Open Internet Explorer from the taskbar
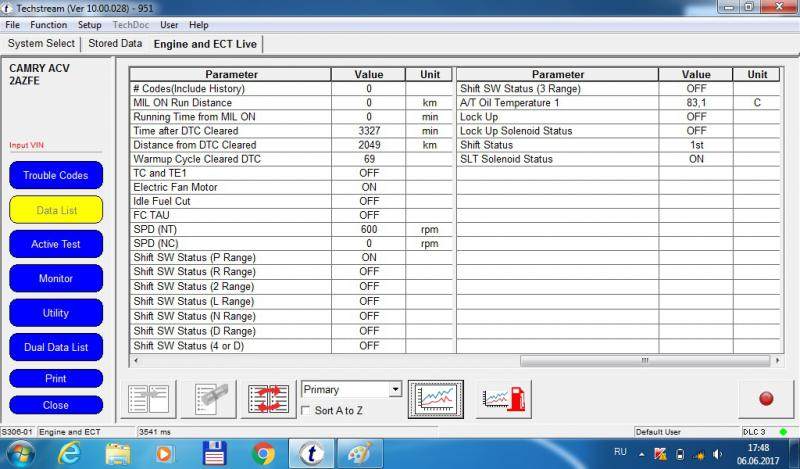The height and width of the screenshot is (469, 800). tap(69, 453)
